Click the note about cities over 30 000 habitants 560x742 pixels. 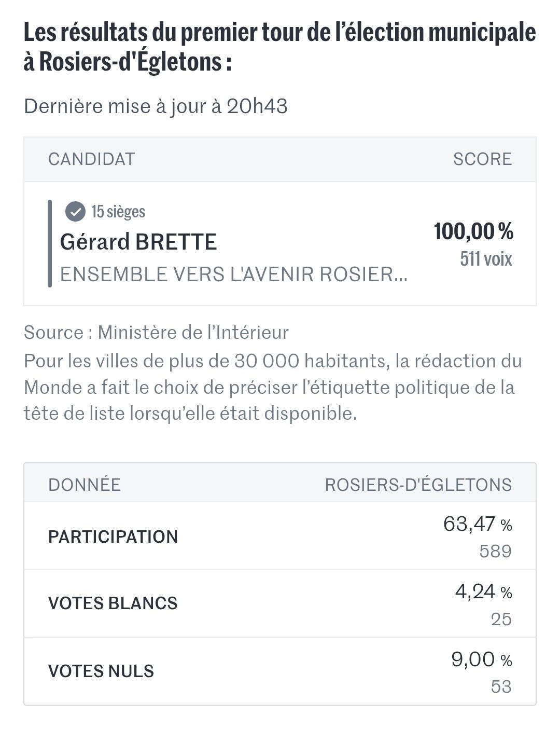click(x=272, y=387)
